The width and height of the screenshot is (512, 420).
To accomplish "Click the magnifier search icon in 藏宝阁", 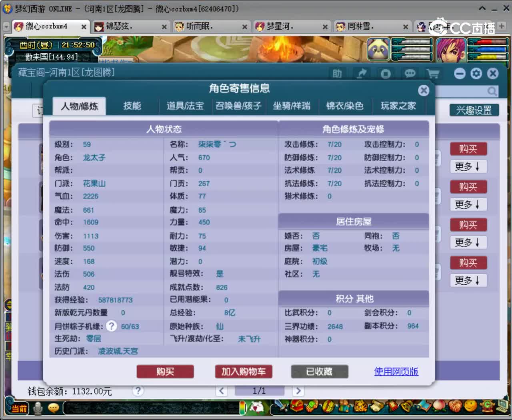I will pyautogui.click(x=492, y=92).
